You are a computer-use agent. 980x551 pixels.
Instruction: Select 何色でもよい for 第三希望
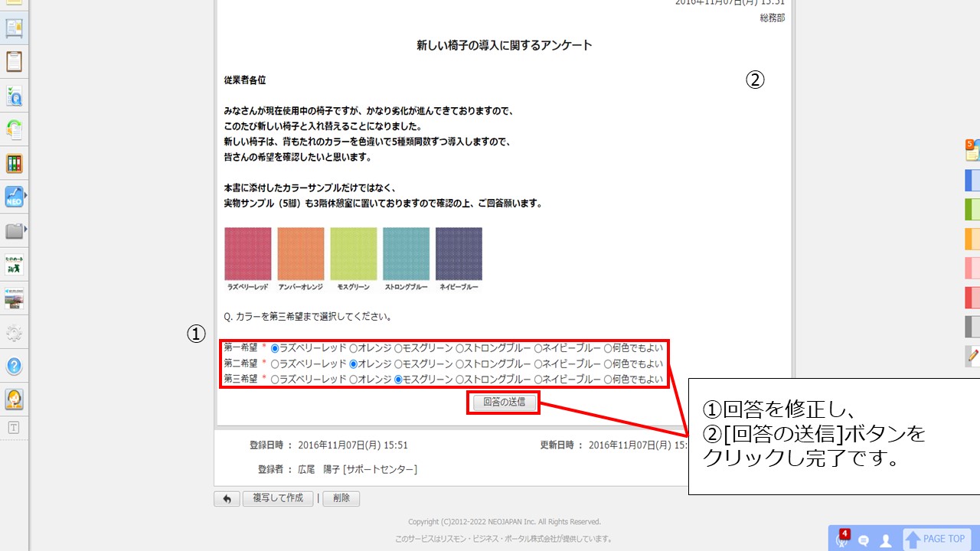[x=608, y=380]
